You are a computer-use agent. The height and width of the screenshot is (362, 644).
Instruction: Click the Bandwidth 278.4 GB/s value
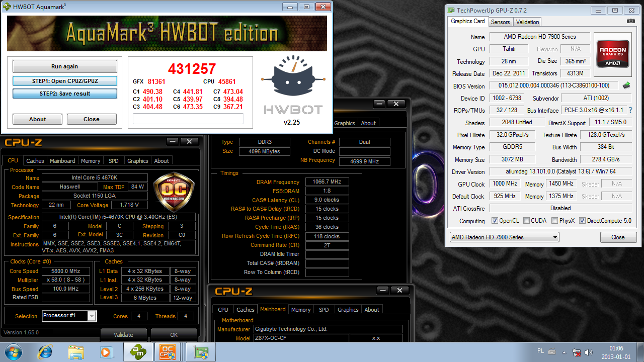606,159
